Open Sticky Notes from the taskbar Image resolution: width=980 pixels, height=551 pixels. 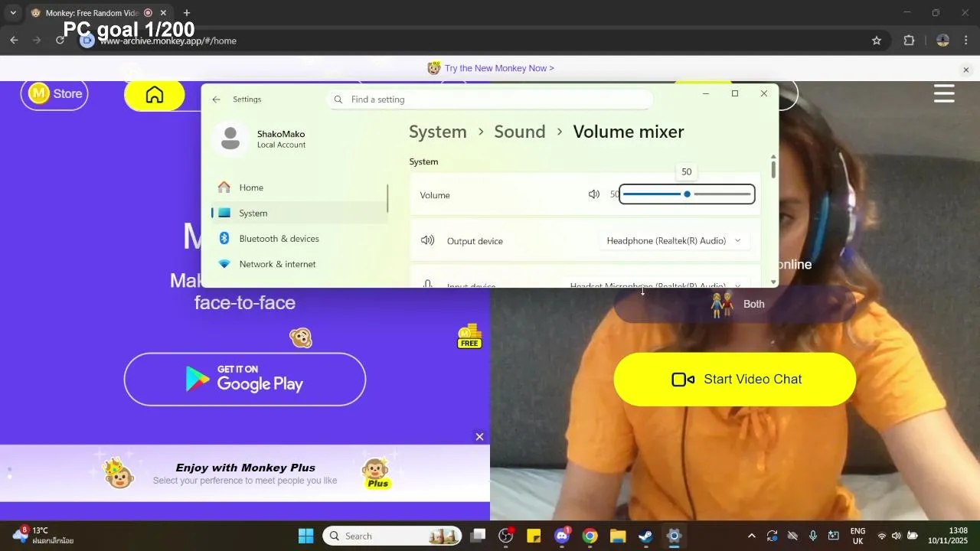[534, 536]
